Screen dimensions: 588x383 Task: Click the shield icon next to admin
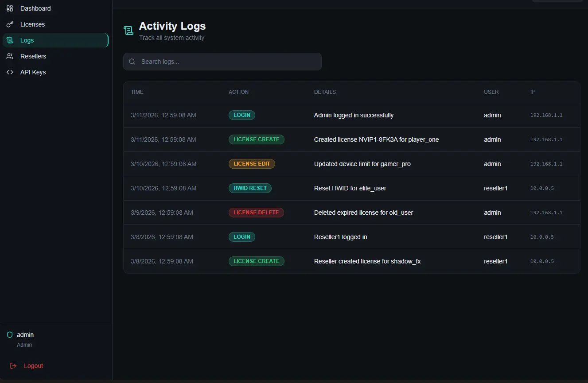coord(10,335)
